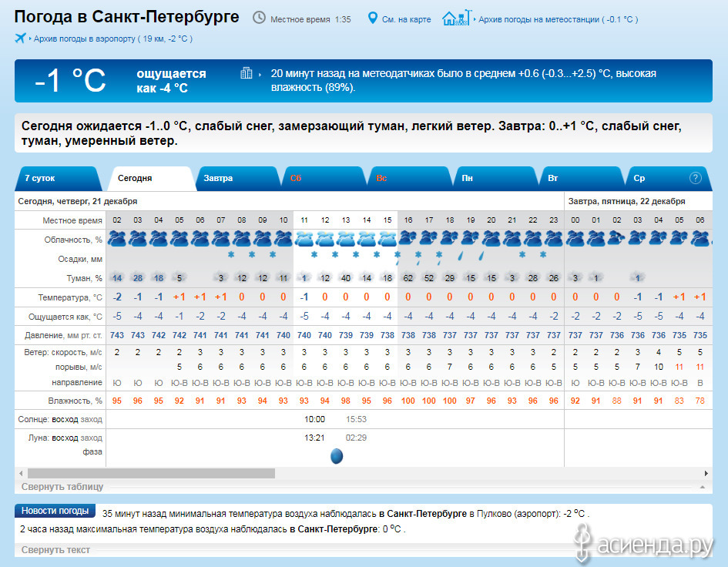Click the scrollbar left arrow
Viewport: 728px width, 567px height.
pos(21,473)
